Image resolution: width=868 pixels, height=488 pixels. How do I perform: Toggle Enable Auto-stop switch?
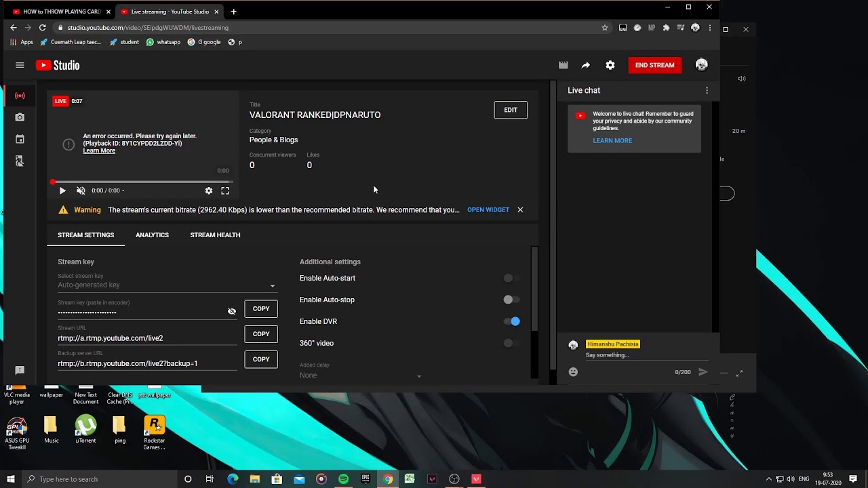click(x=511, y=300)
